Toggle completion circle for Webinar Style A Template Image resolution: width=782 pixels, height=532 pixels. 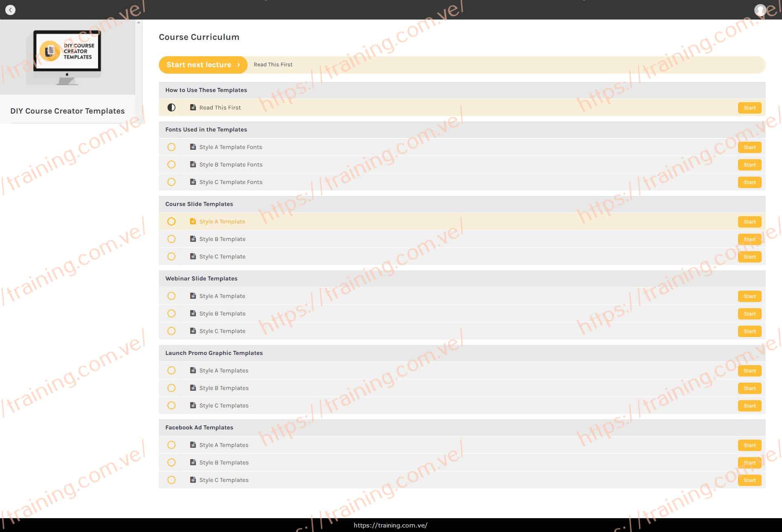[x=171, y=296]
